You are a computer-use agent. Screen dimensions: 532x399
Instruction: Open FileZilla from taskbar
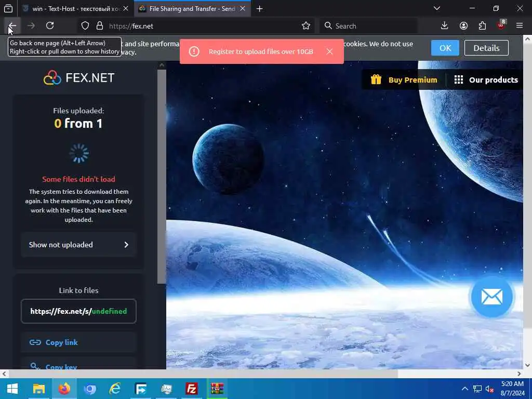pos(191,389)
